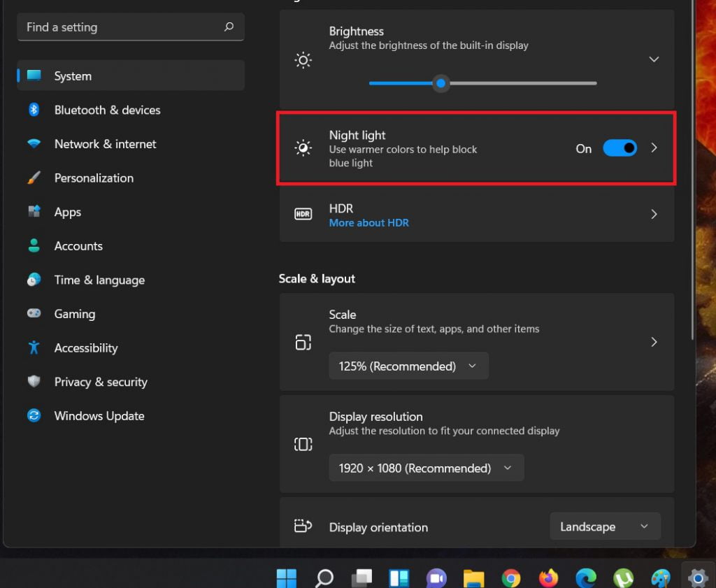Open Night light settings via right chevron

pyautogui.click(x=654, y=148)
